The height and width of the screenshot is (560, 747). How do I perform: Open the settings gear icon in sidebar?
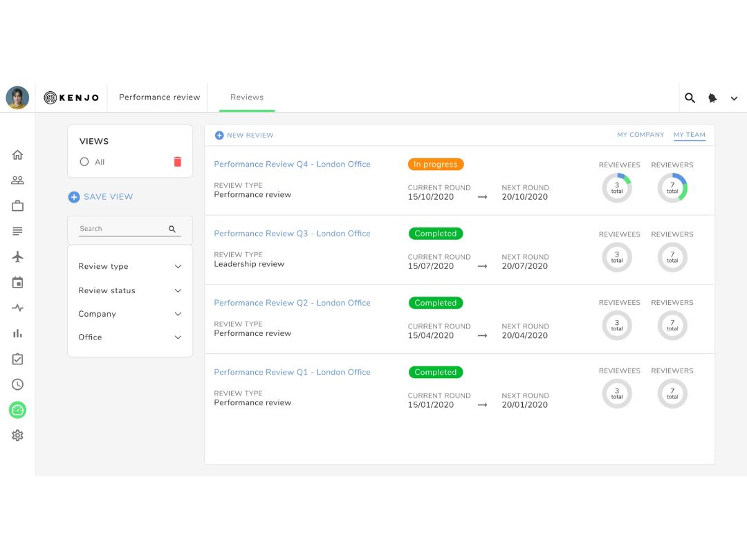coord(17,436)
